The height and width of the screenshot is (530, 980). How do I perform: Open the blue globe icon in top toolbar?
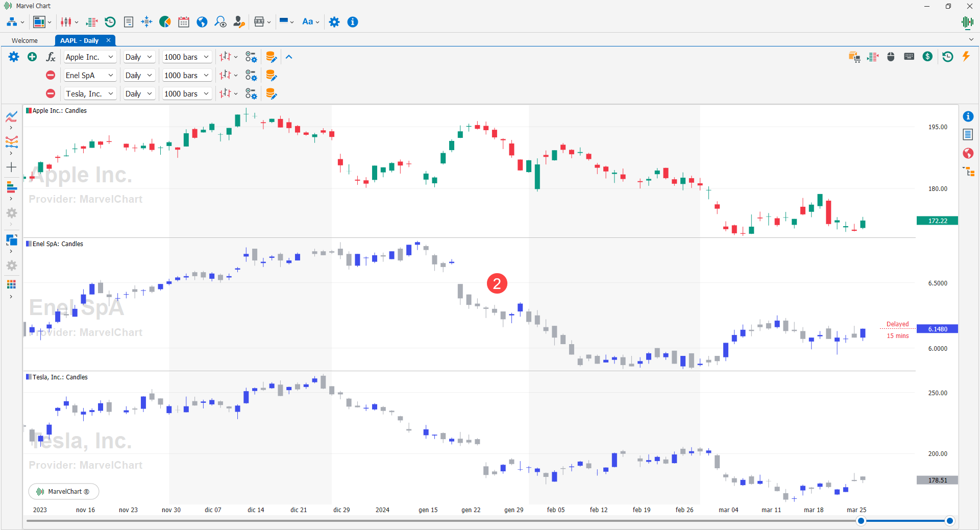[202, 22]
